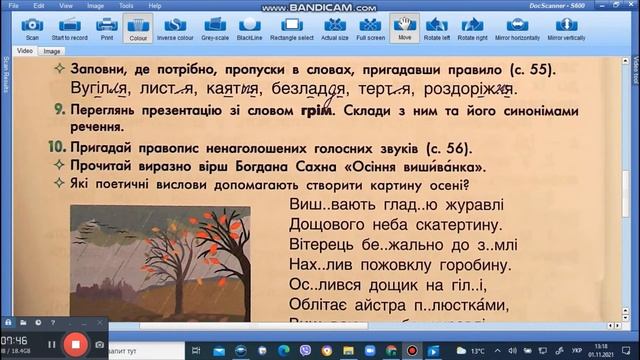Image resolution: width=640 pixels, height=360 pixels.
Task: Click the bold word 'грім'
Action: (318, 111)
